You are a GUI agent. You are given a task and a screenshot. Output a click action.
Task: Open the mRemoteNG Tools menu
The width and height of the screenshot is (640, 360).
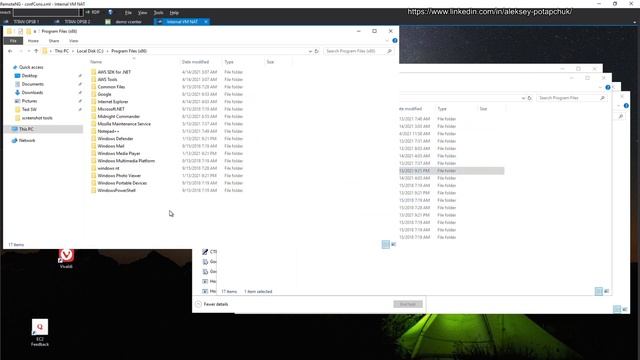pyautogui.click(x=158, y=13)
